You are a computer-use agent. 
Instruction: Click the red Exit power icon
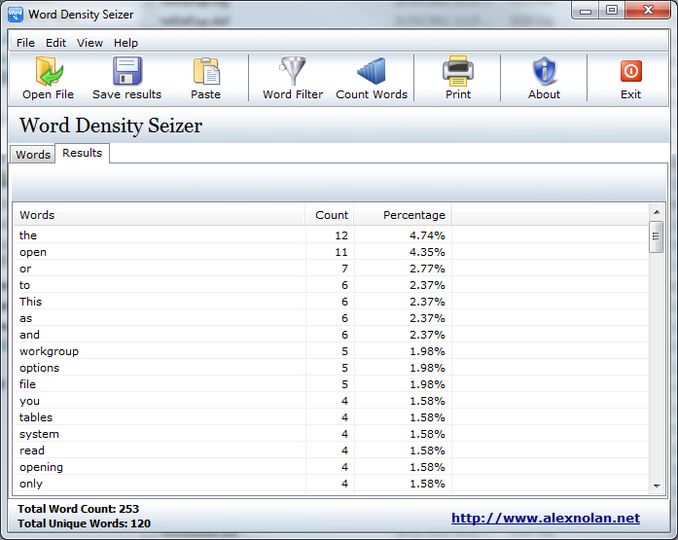point(631,71)
